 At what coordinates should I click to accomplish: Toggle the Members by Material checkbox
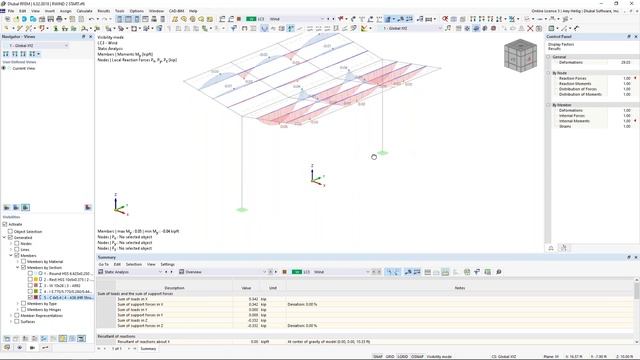pos(23,262)
